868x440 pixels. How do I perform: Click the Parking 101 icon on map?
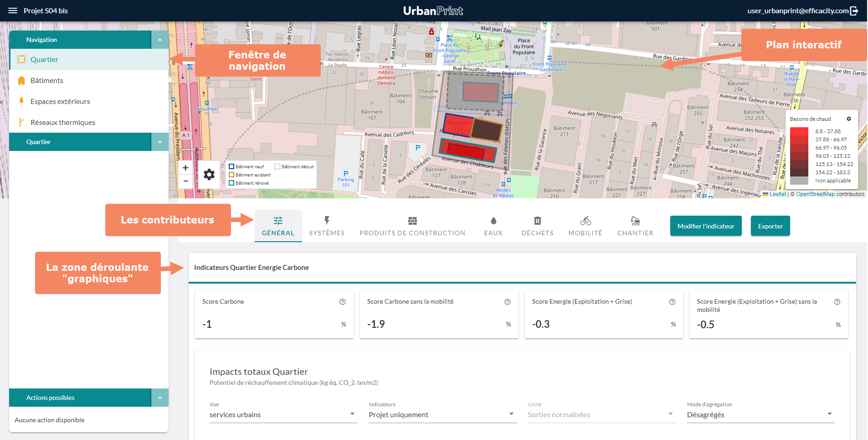(346, 173)
